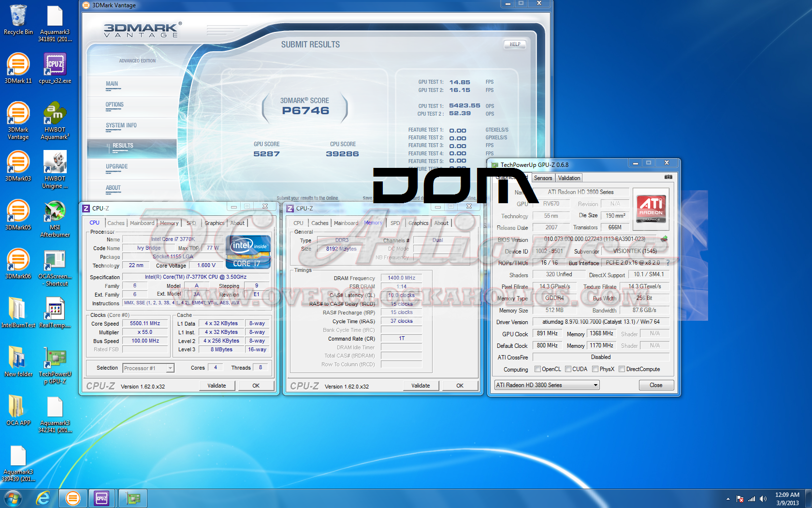Open the 3DMark 11 desktop shortcut
The height and width of the screenshot is (508, 812).
pos(18,69)
